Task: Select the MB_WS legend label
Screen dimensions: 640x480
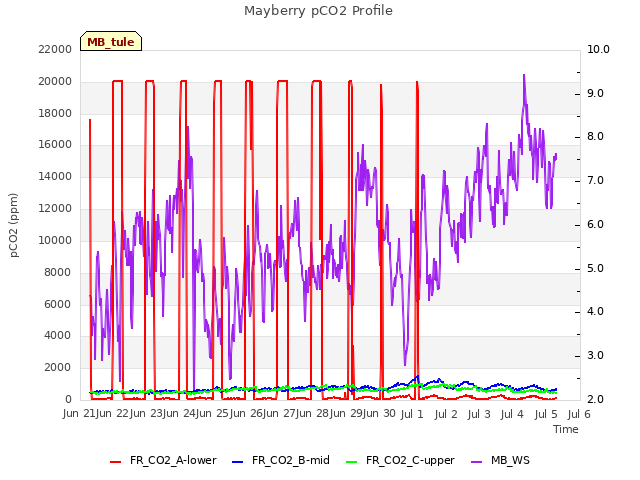Action: tap(510, 460)
